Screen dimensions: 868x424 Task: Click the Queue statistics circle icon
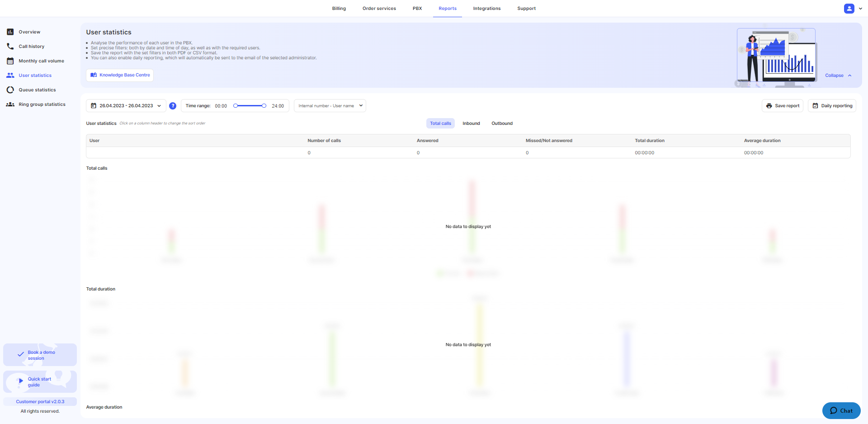pos(10,90)
